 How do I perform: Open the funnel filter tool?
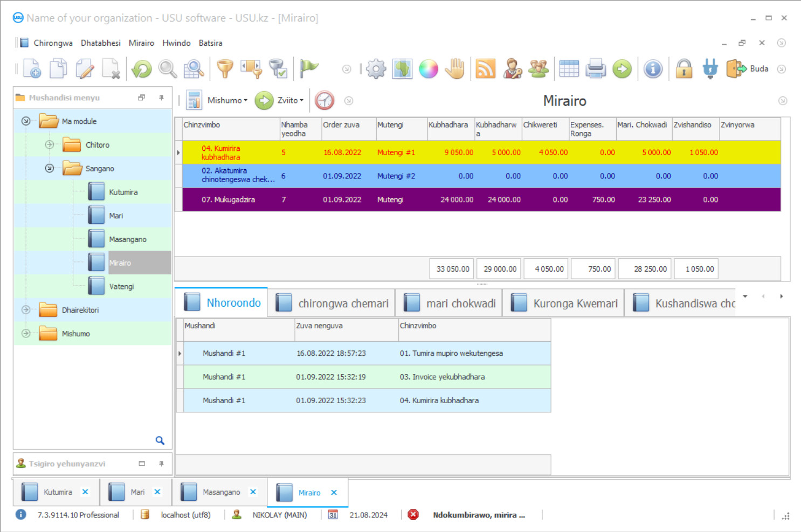(x=225, y=68)
